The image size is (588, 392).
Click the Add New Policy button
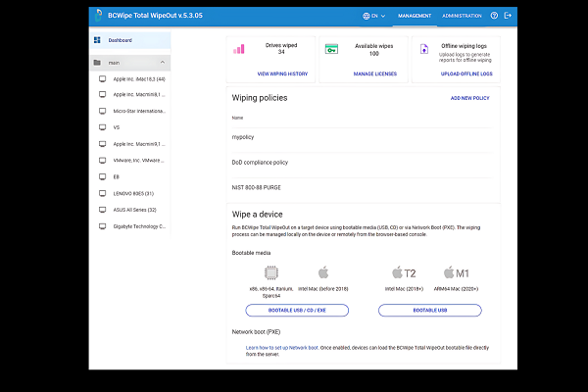pyautogui.click(x=469, y=98)
